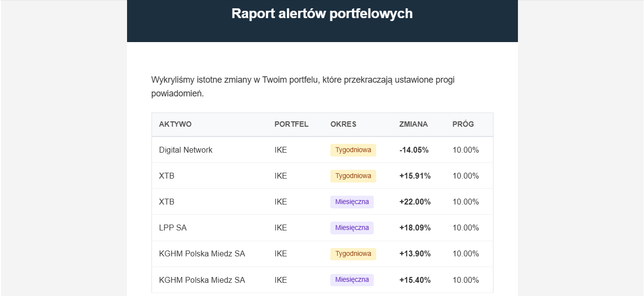Click the AKTYWO column header
Screen dimensions: 644x296
pos(175,124)
